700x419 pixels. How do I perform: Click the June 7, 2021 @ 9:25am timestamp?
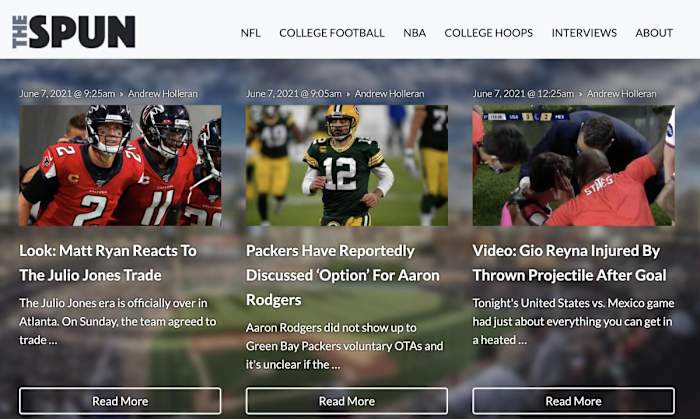(67, 94)
